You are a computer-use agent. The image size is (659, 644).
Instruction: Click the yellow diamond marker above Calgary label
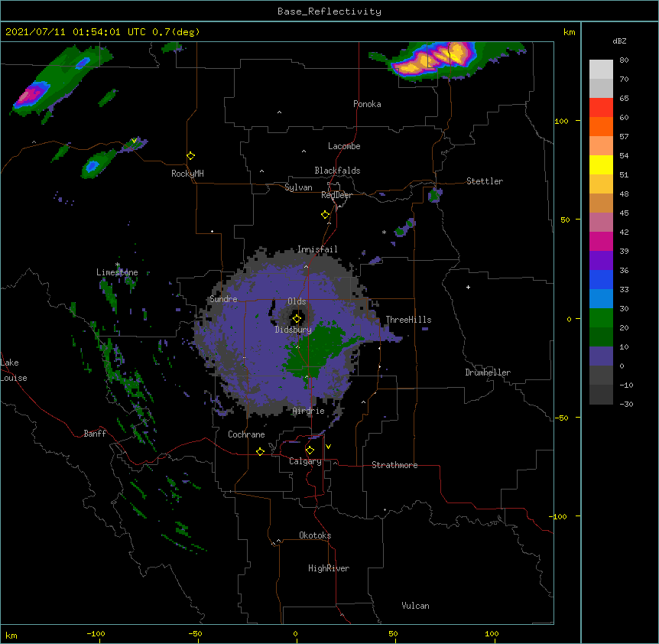[310, 450]
